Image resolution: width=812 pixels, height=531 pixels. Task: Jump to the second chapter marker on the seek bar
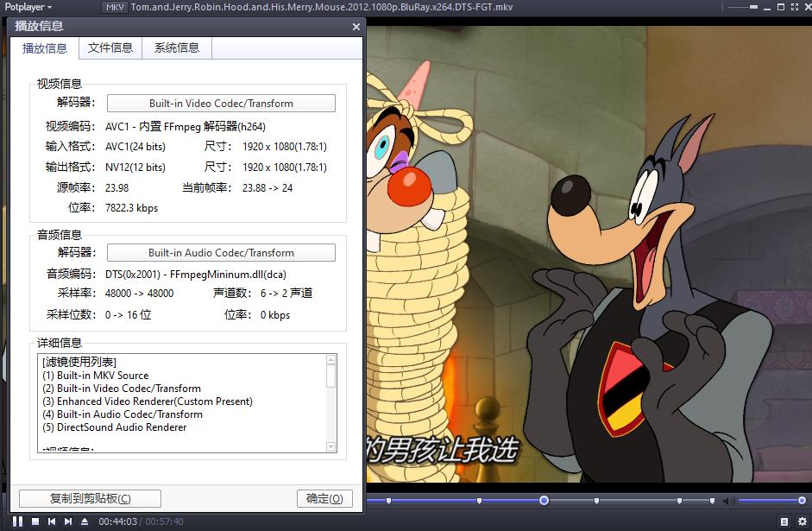pos(479,501)
